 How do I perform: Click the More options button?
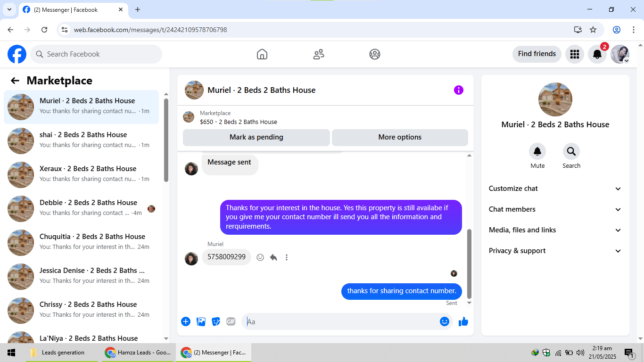click(x=400, y=137)
